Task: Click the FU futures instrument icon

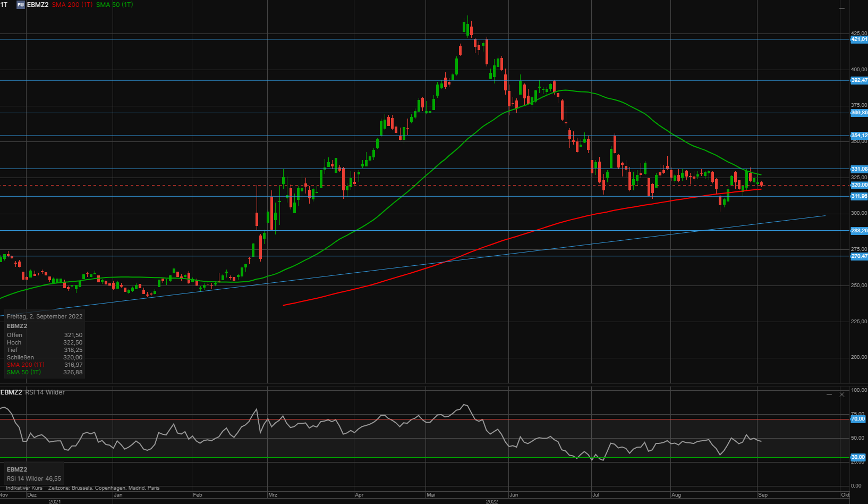Action: (21, 5)
